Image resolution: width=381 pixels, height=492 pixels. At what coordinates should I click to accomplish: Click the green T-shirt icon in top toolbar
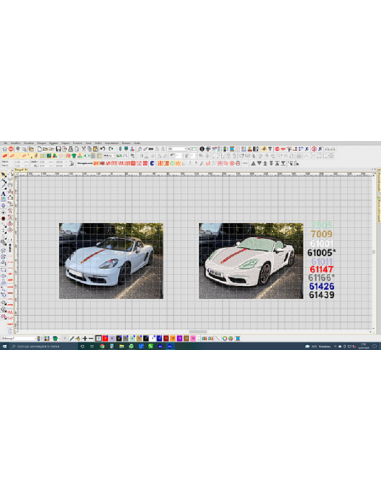(x=74, y=156)
